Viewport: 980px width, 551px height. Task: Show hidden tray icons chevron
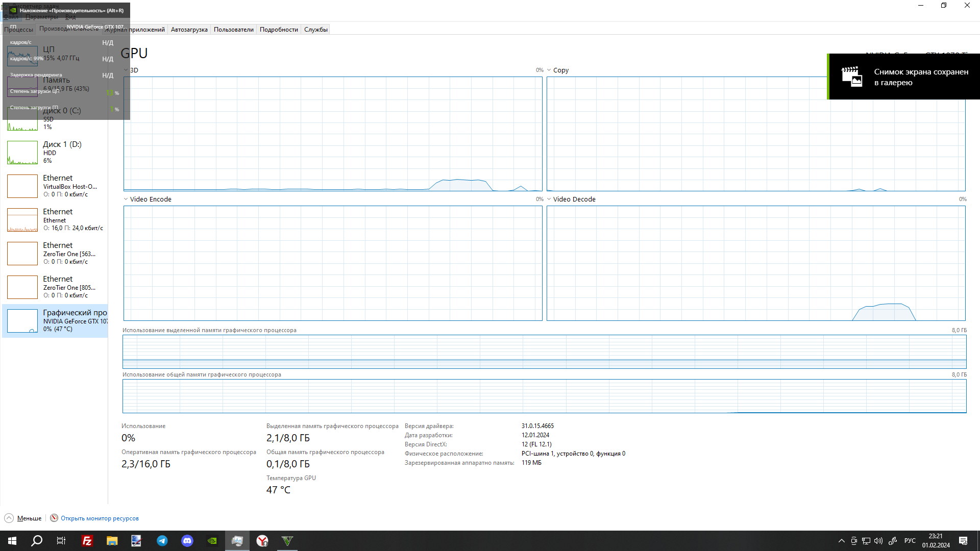[842, 541]
